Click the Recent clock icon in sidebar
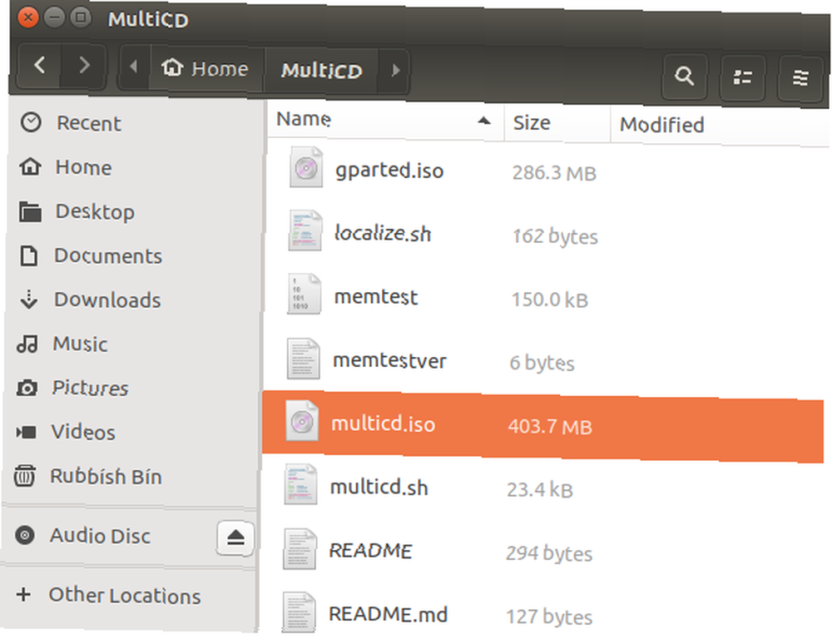Screen dimensions: 832x644 [31, 122]
